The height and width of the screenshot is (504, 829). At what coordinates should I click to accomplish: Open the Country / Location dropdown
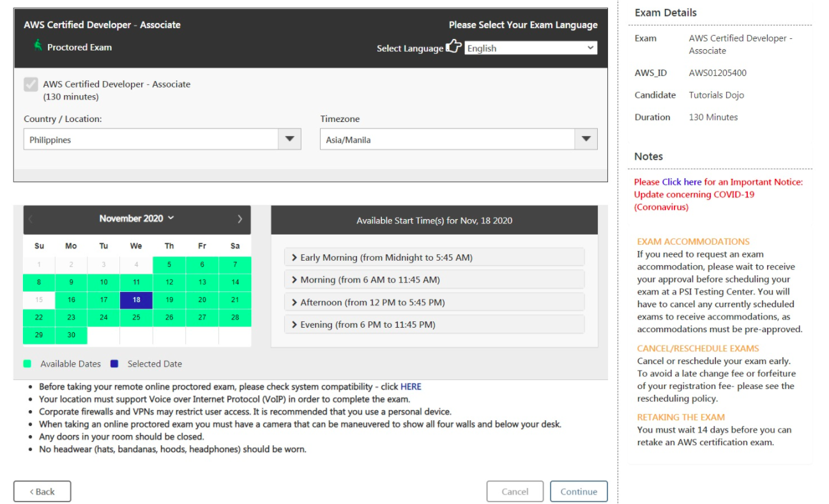[x=162, y=139]
